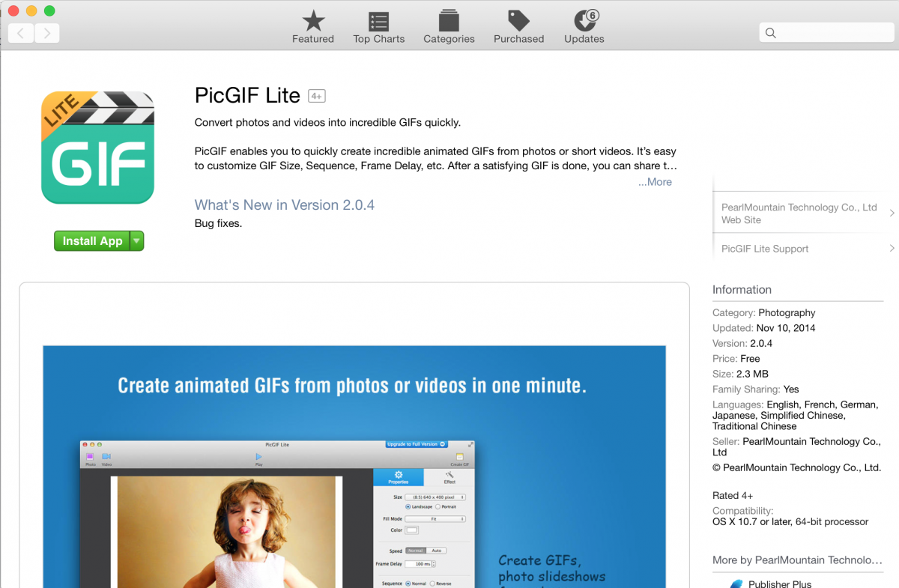This screenshot has width=899, height=588.
Task: Set Sequence to Reverse
Action: pyautogui.click(x=432, y=583)
